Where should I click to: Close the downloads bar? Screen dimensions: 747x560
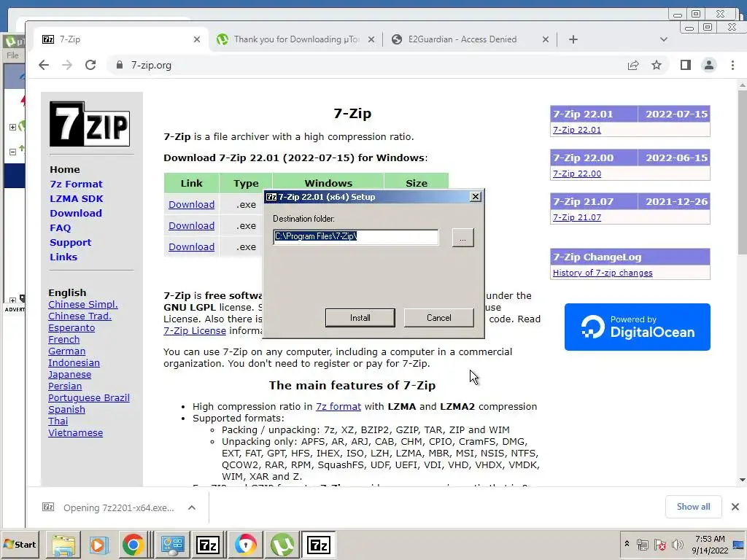pyautogui.click(x=735, y=507)
